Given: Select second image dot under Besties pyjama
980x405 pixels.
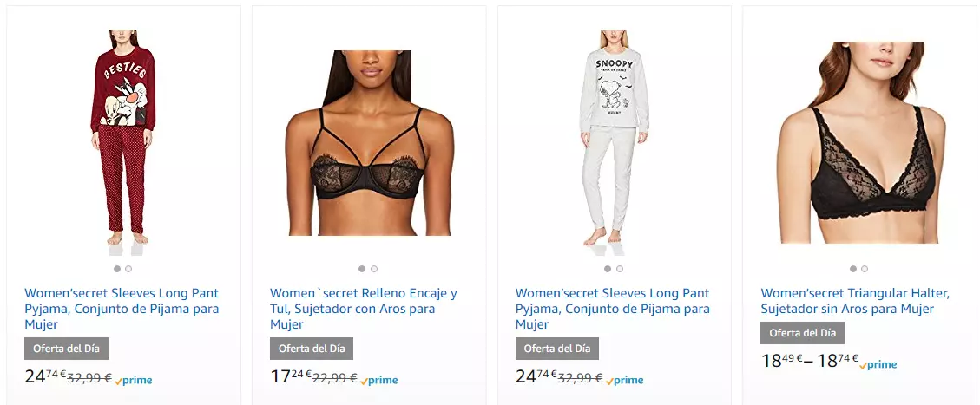Looking at the screenshot, I should (128, 269).
